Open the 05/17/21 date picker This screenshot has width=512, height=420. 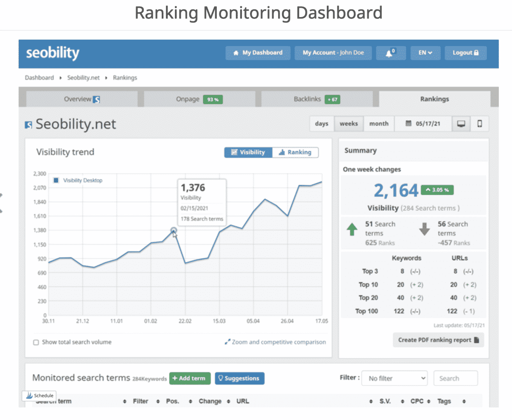click(x=423, y=124)
